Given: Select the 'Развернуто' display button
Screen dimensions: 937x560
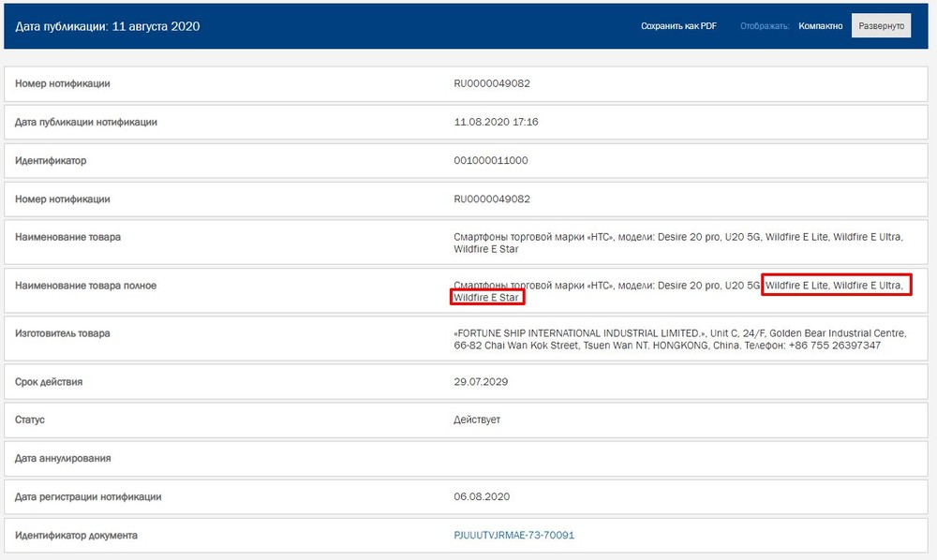Looking at the screenshot, I should tap(881, 25).
